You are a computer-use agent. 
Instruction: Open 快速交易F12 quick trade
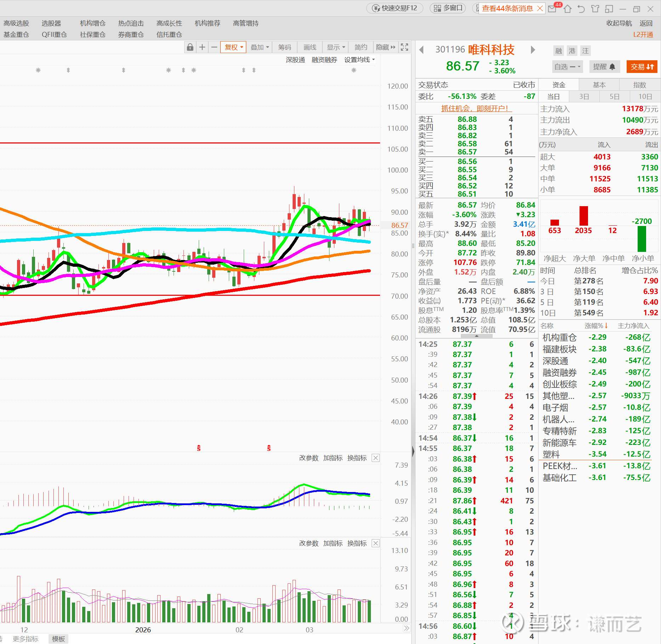coord(395,8)
